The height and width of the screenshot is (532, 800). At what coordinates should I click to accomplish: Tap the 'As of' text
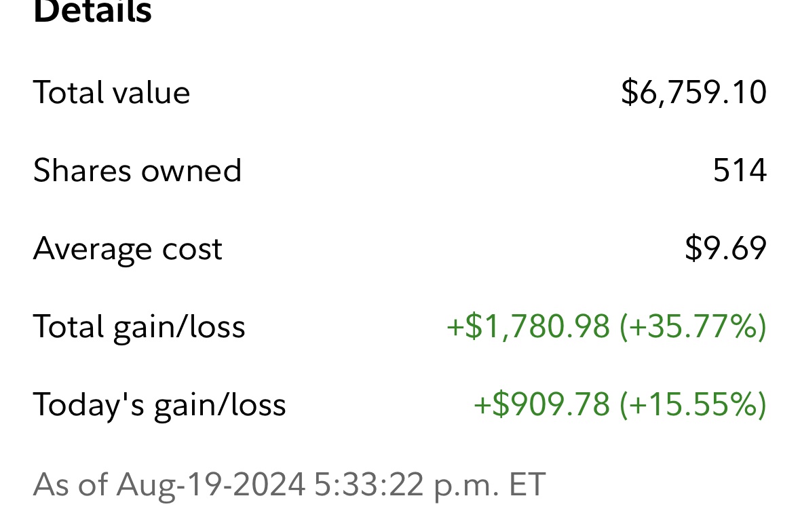coord(71,484)
